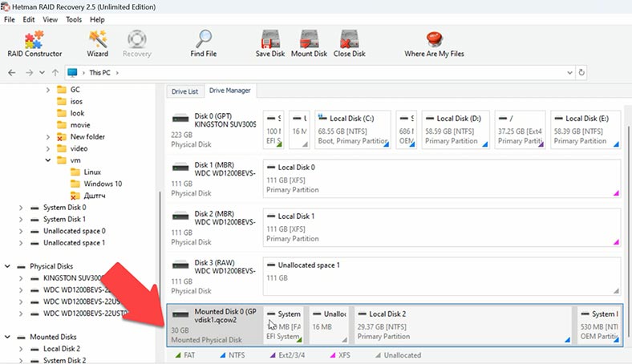Select Unallocated space 1 on Disk 3

pyautogui.click(x=442, y=276)
